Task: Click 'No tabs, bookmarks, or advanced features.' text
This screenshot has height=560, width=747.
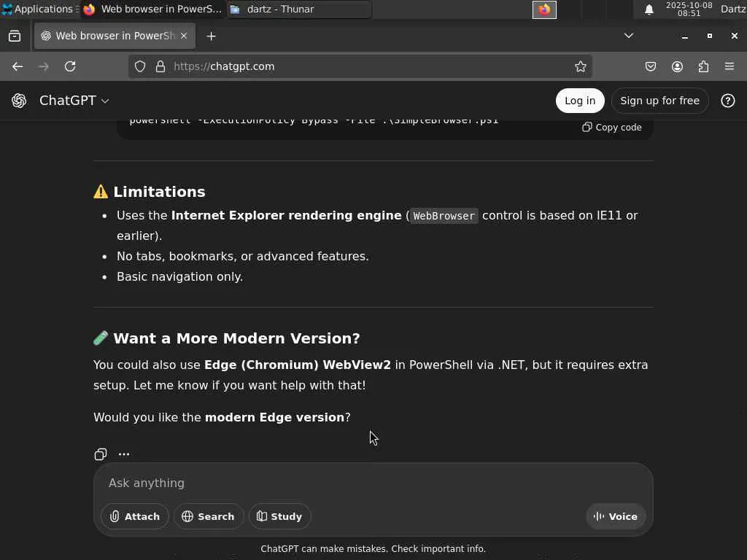Action: (242, 256)
